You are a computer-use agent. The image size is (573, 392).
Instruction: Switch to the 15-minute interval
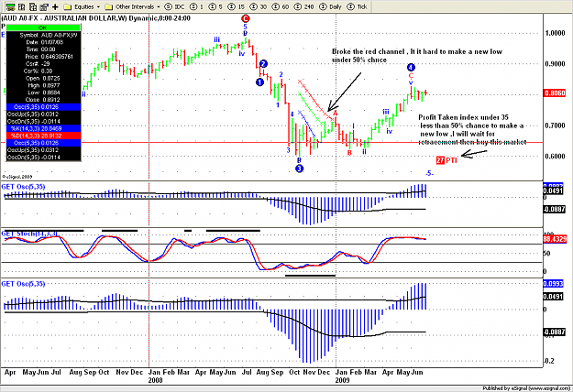point(236,6)
